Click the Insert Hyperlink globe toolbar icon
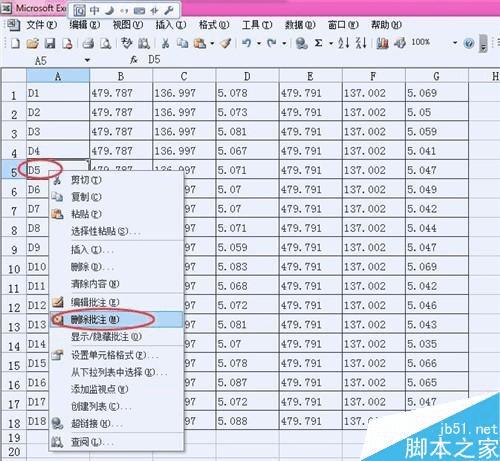This screenshot has width=500, height=461. coord(301,43)
